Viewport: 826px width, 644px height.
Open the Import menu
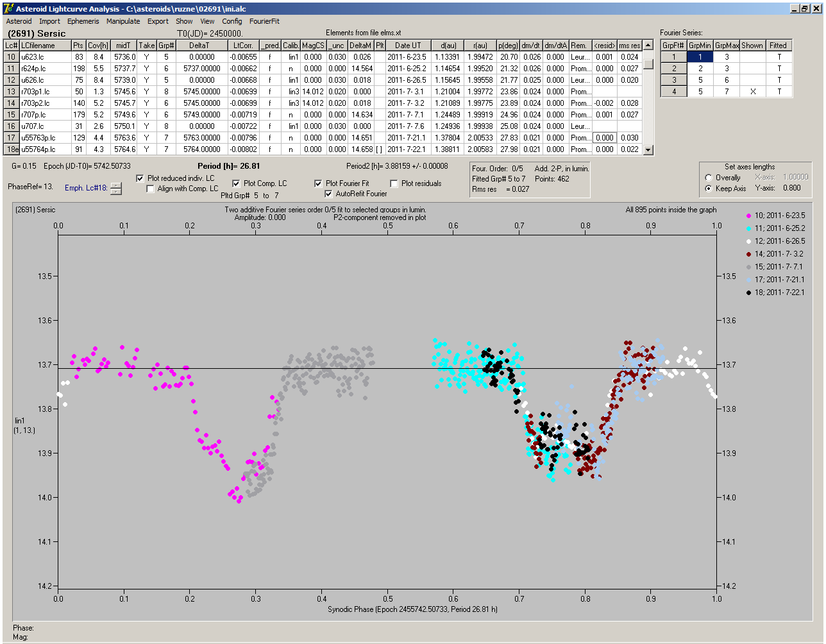[x=49, y=21]
